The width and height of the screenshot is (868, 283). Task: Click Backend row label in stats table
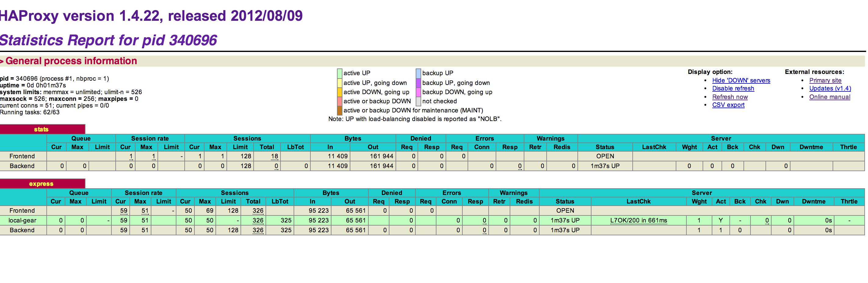point(22,166)
